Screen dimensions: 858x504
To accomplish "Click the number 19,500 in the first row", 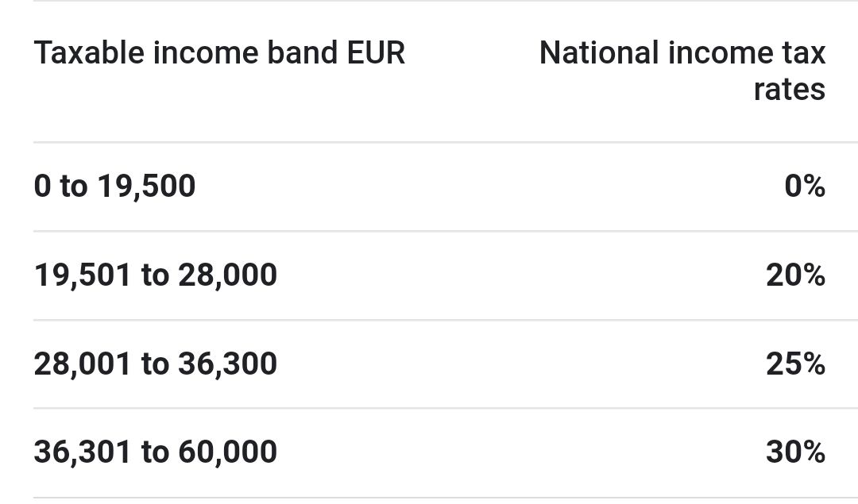I will click(146, 187).
